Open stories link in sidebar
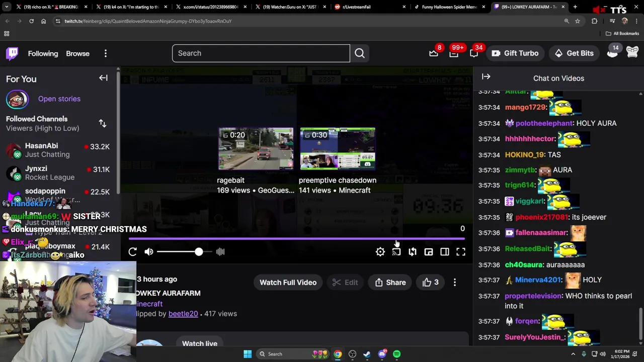 point(59,99)
